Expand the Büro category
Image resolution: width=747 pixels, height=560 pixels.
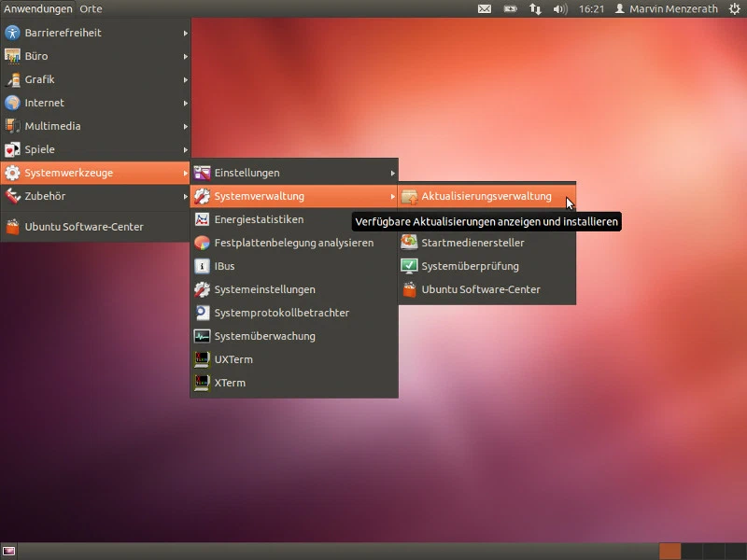(x=95, y=56)
